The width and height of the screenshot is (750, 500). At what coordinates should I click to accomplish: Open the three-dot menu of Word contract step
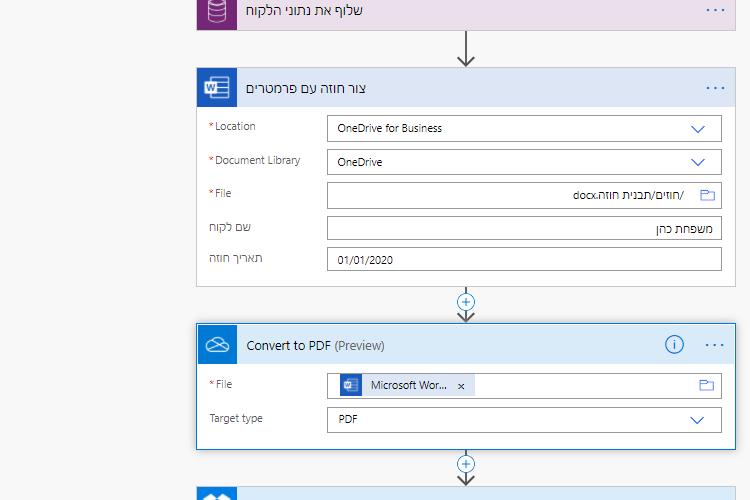715,88
